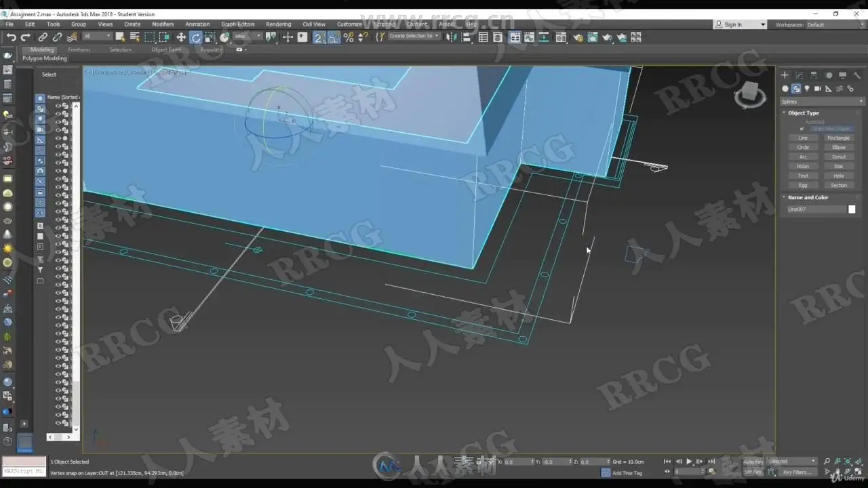Toggle the Angle Snap button
Viewport: 868px width, 488px height.
(334, 37)
